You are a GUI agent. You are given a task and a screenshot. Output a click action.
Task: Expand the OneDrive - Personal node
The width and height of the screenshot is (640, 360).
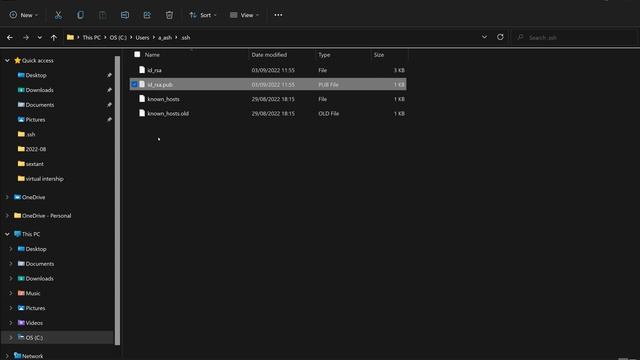tap(7, 216)
